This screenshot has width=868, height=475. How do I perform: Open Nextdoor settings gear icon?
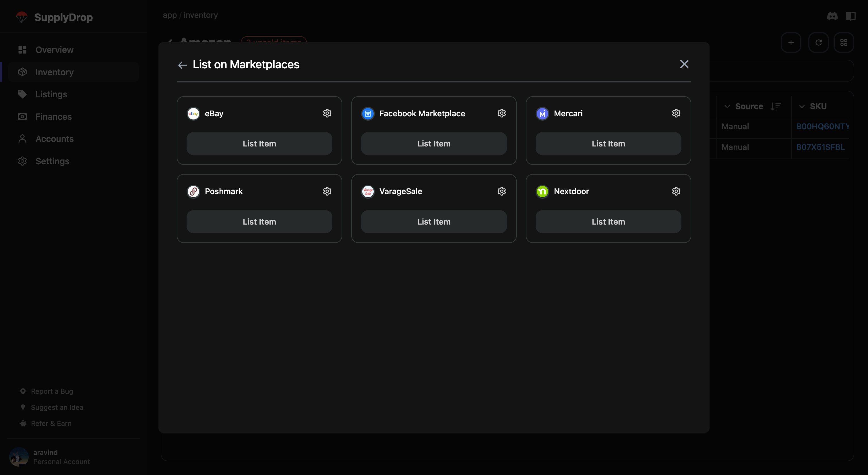pyautogui.click(x=676, y=191)
